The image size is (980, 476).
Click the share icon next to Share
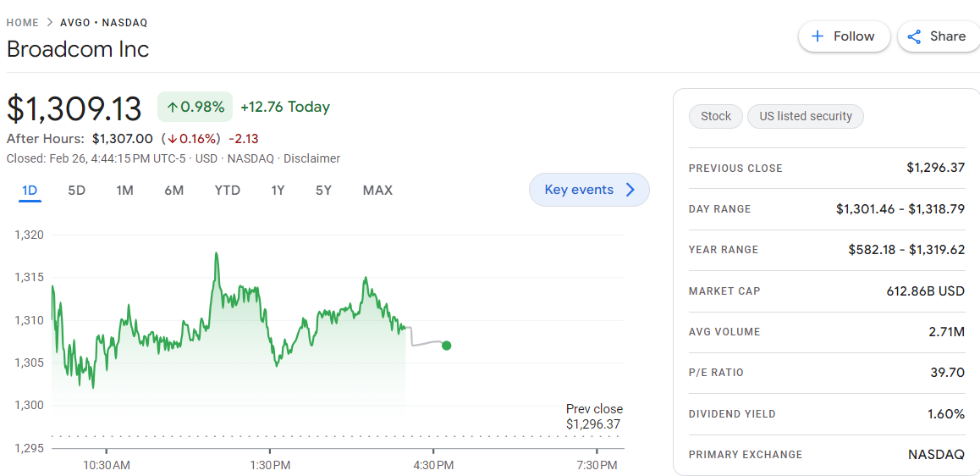pos(914,37)
